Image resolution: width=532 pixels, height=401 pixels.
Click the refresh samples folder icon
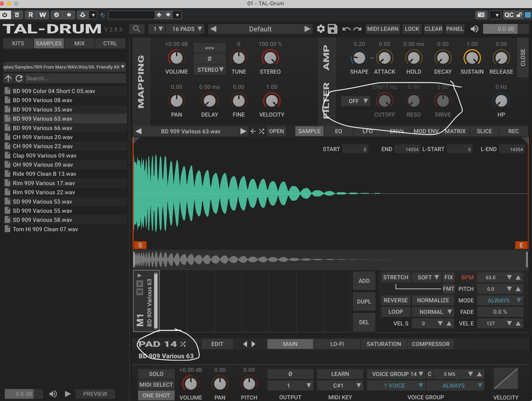(x=19, y=78)
